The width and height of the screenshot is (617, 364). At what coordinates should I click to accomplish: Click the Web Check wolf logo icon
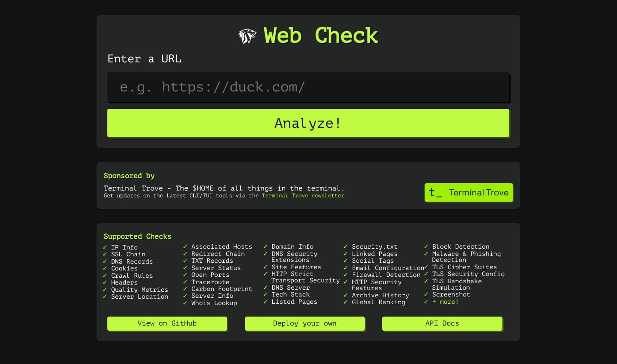(x=247, y=36)
